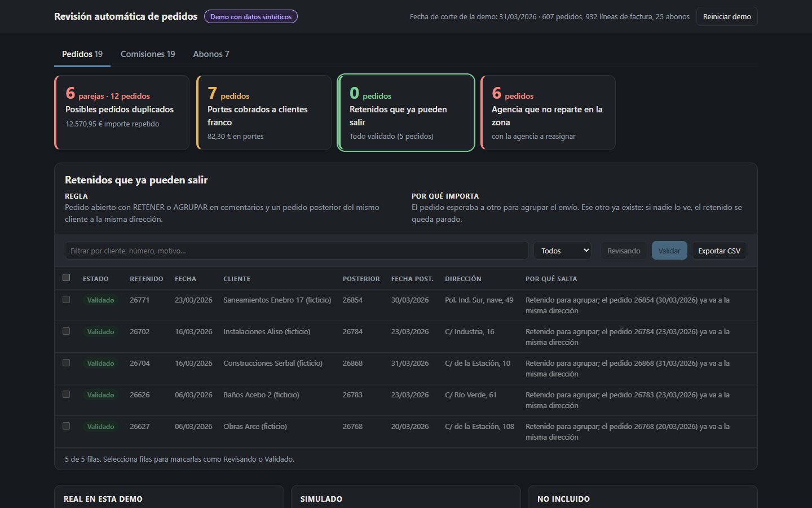Check the Obras Arce row checkbox
This screenshot has height=508, width=812.
67,426
